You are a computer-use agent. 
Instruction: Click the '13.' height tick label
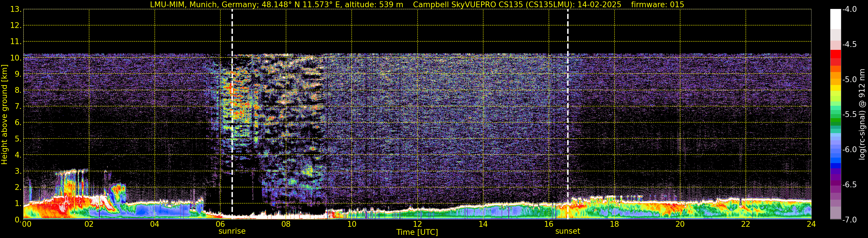tap(16, 10)
